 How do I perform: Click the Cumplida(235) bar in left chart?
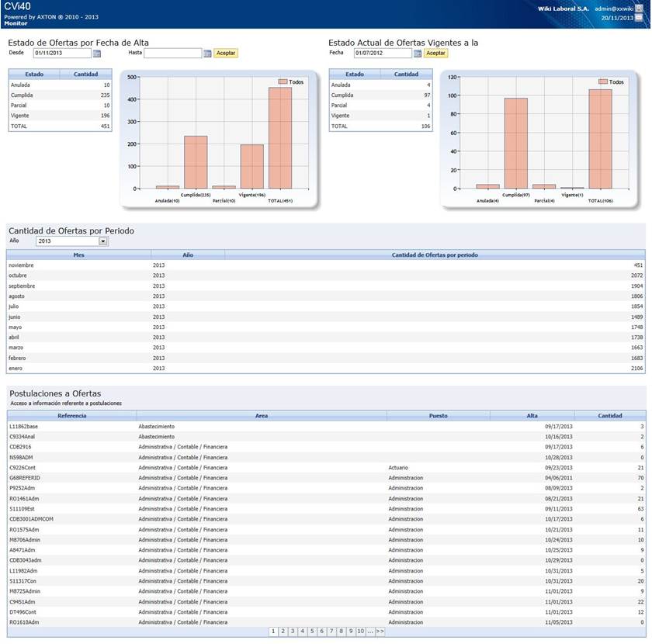pos(196,161)
